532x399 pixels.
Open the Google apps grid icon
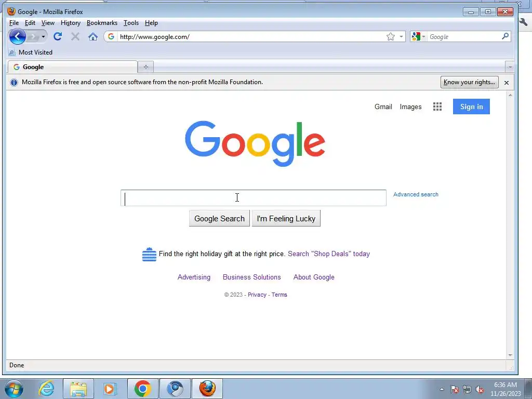click(437, 107)
